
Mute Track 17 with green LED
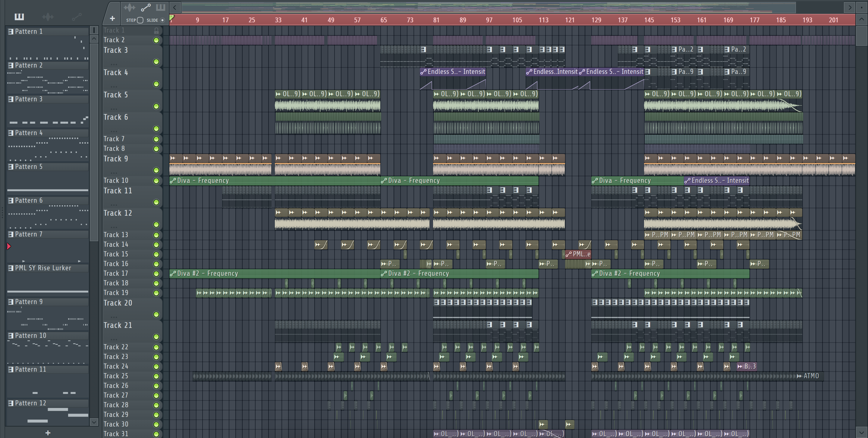coord(156,274)
